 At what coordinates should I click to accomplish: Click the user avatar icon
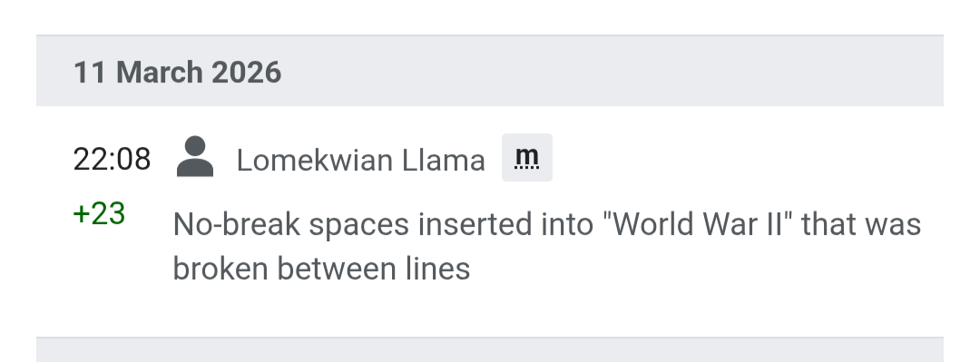coord(195,157)
